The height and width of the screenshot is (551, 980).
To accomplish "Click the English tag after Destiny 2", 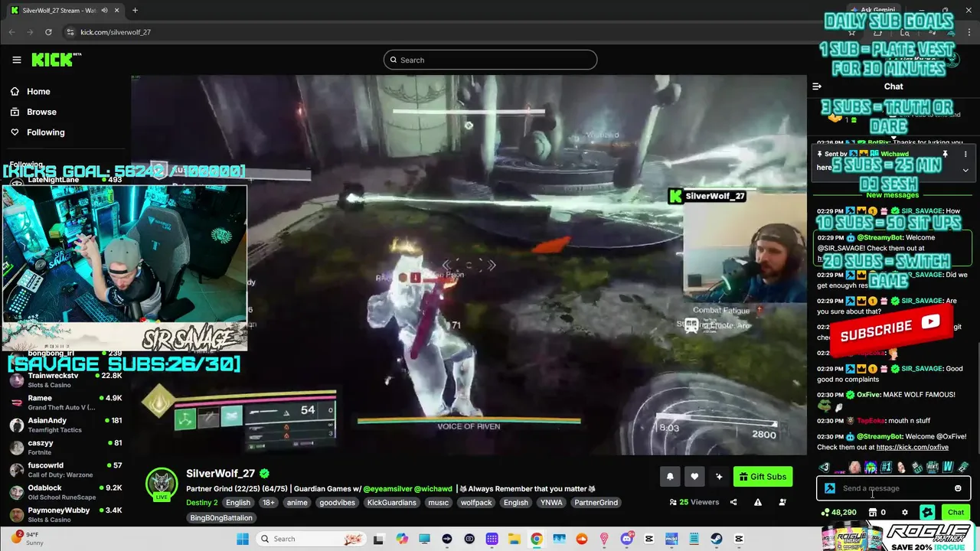I will coord(238,503).
